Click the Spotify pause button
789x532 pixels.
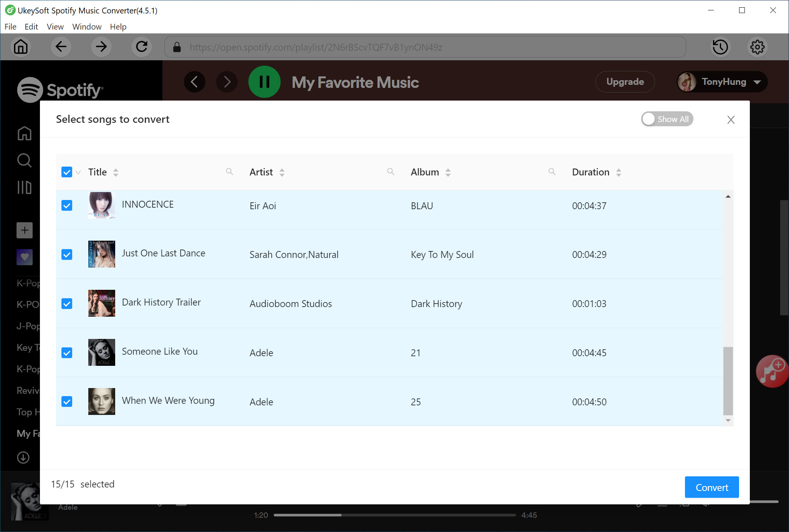pyautogui.click(x=264, y=81)
